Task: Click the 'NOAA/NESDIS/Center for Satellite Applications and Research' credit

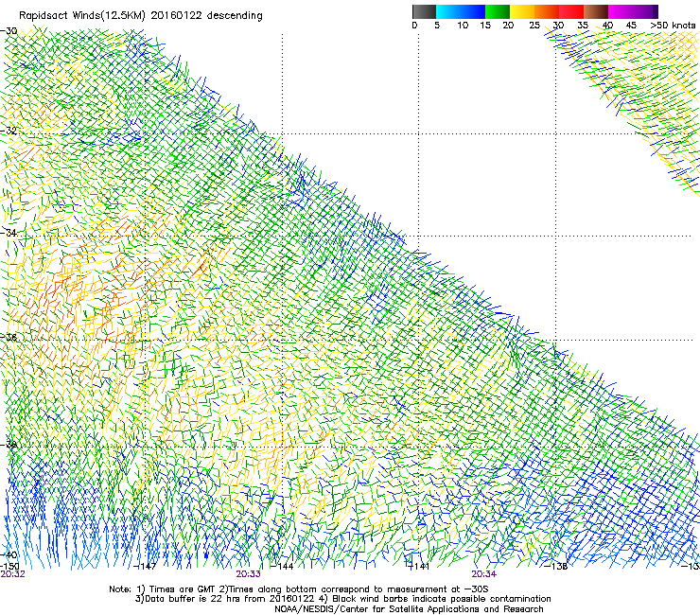Action: 409,609
